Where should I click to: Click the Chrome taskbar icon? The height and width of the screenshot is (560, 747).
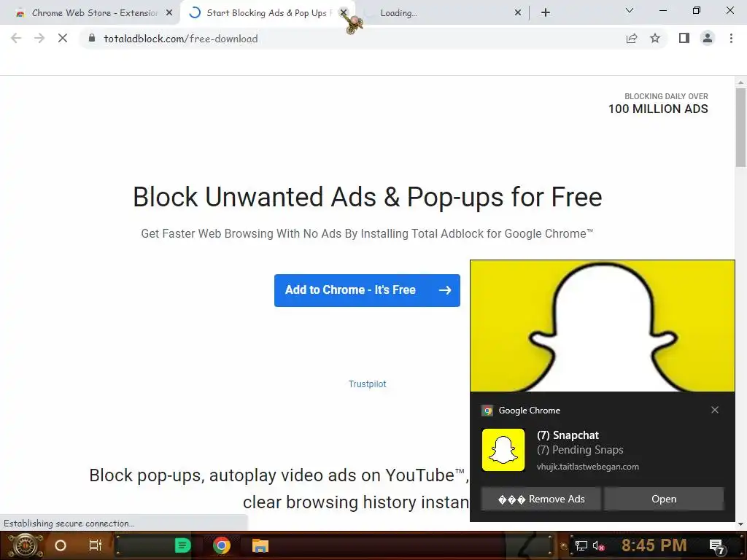(221, 545)
